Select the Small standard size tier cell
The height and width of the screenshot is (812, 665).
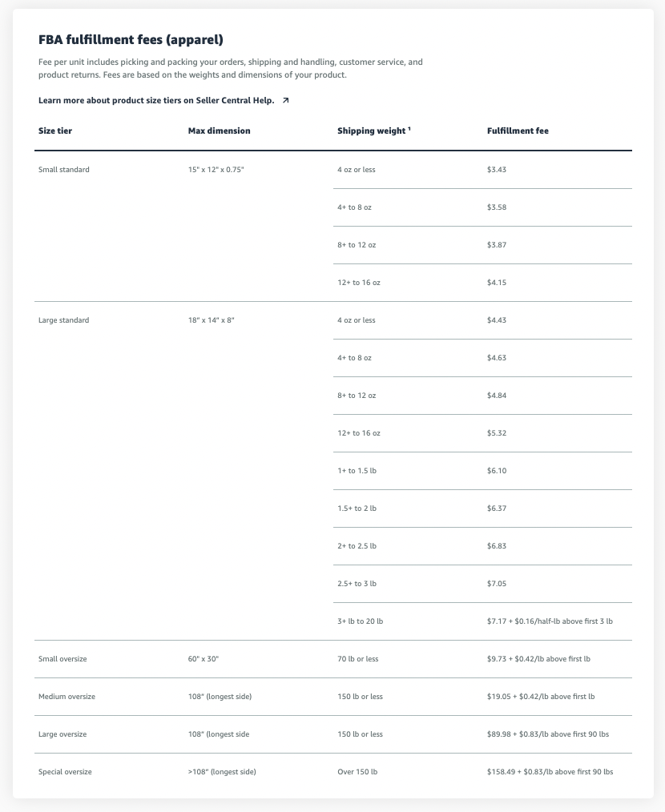(x=64, y=170)
